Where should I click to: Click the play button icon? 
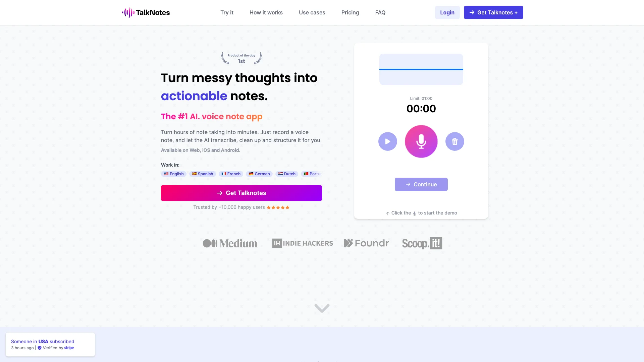pyautogui.click(x=387, y=141)
